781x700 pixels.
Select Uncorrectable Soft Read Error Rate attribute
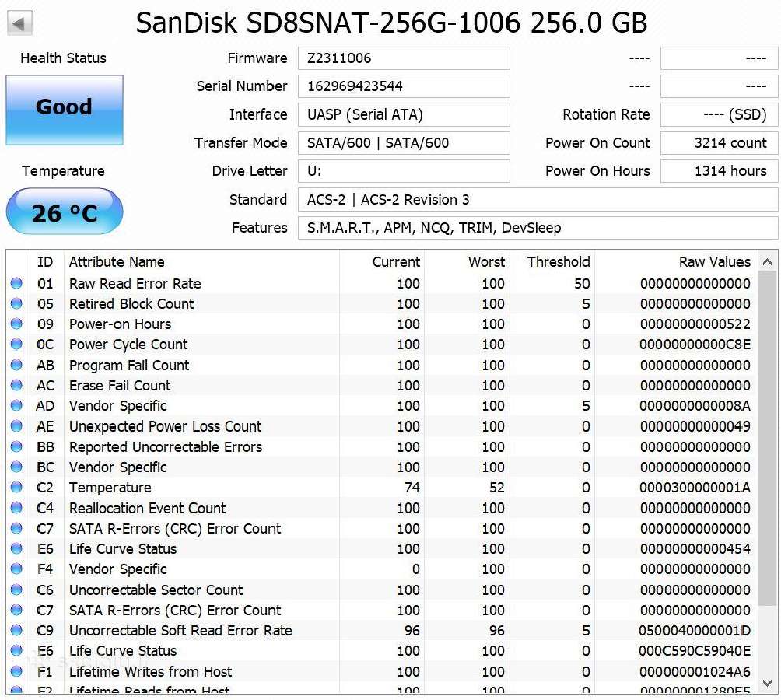[382, 630]
